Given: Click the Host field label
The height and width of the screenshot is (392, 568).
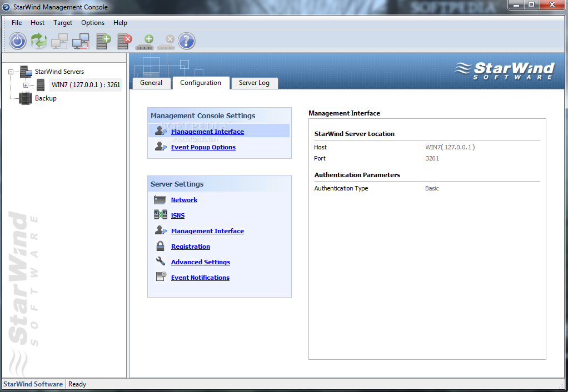Looking at the screenshot, I should click(320, 147).
